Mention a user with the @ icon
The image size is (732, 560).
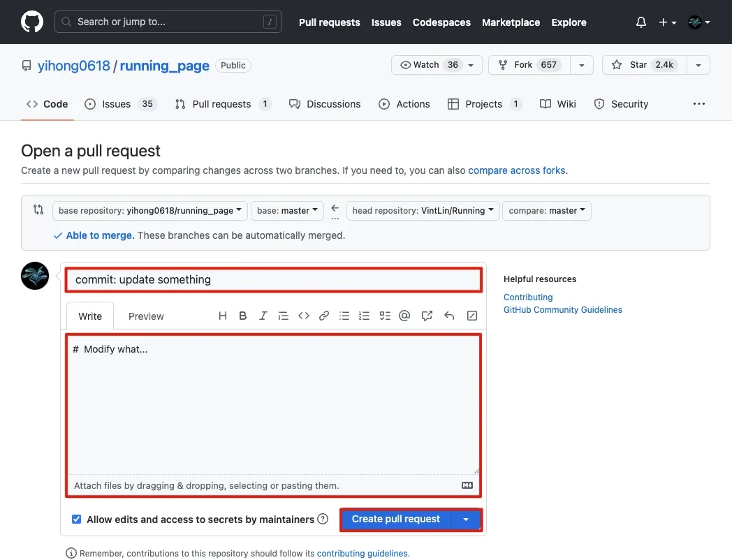click(404, 316)
